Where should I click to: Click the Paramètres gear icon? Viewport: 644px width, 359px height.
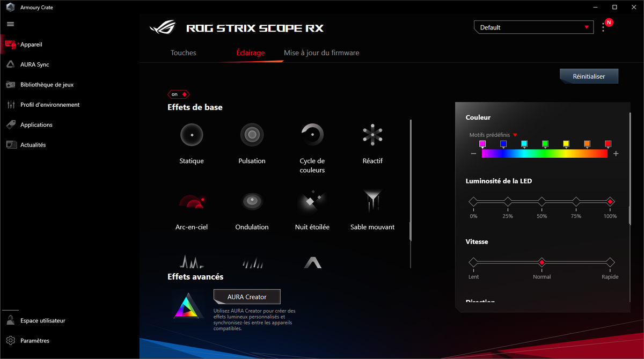coord(10,341)
